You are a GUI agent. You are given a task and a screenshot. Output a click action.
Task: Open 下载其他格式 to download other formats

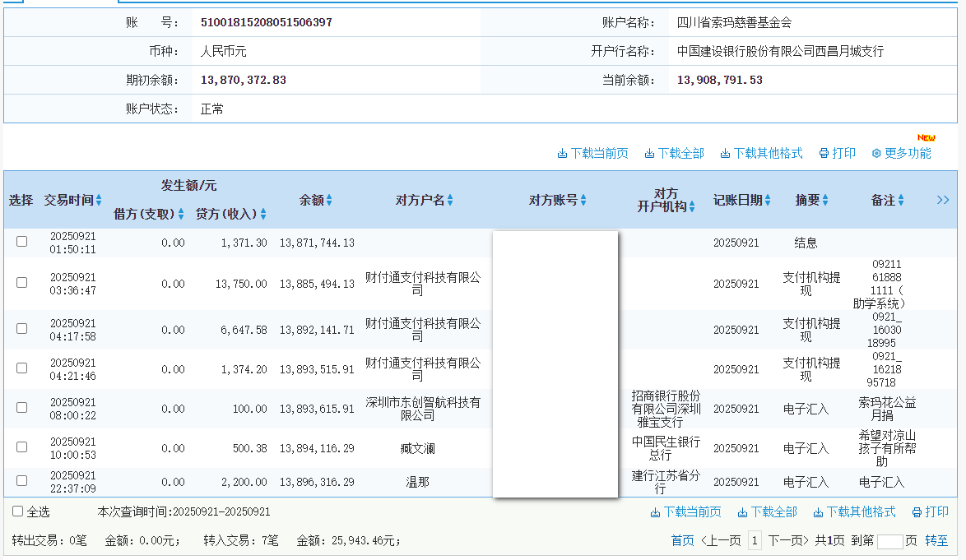[x=725, y=153]
